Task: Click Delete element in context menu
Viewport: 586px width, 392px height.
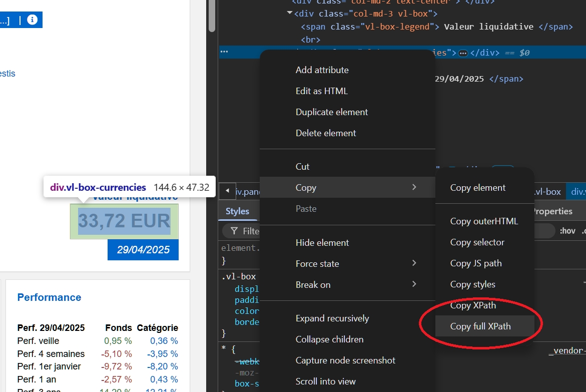Action: coord(326,133)
